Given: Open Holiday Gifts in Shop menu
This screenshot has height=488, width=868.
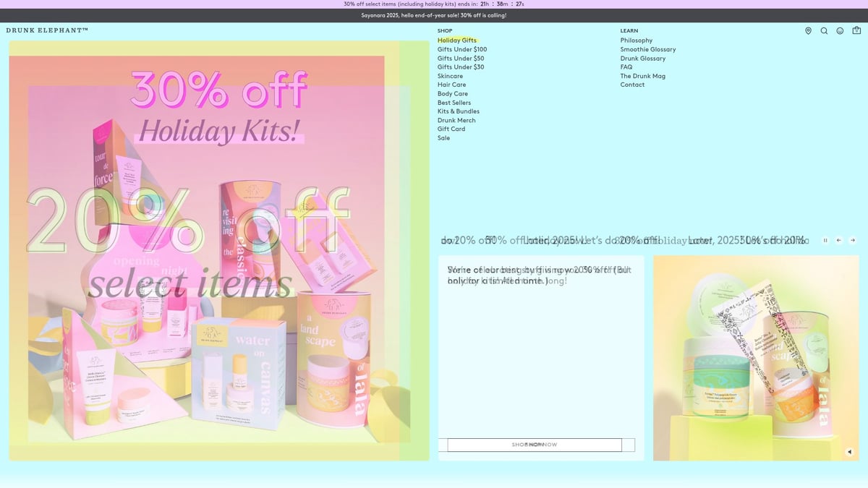Looking at the screenshot, I should (x=456, y=40).
